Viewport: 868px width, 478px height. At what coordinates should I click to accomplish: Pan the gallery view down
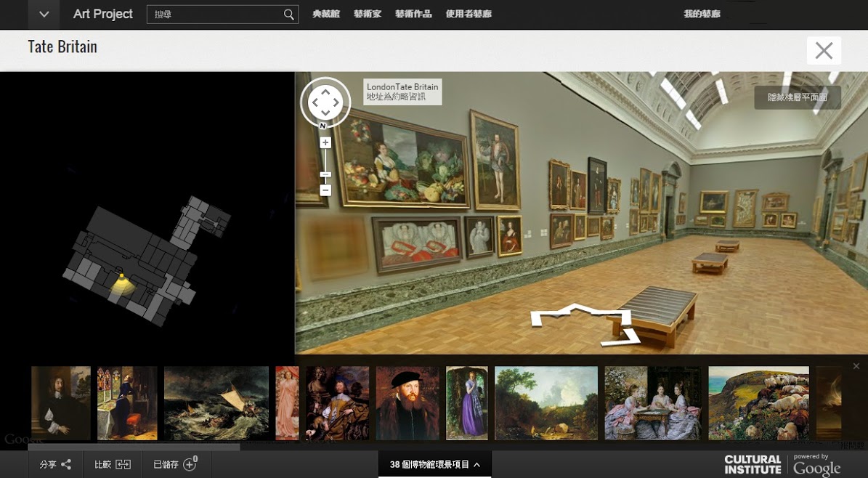click(325, 113)
